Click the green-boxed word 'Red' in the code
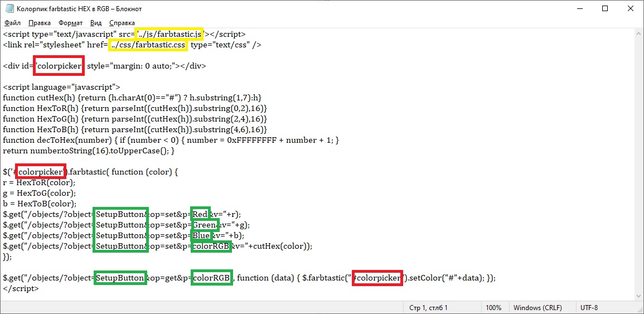The height and width of the screenshot is (314, 644). 200,214
